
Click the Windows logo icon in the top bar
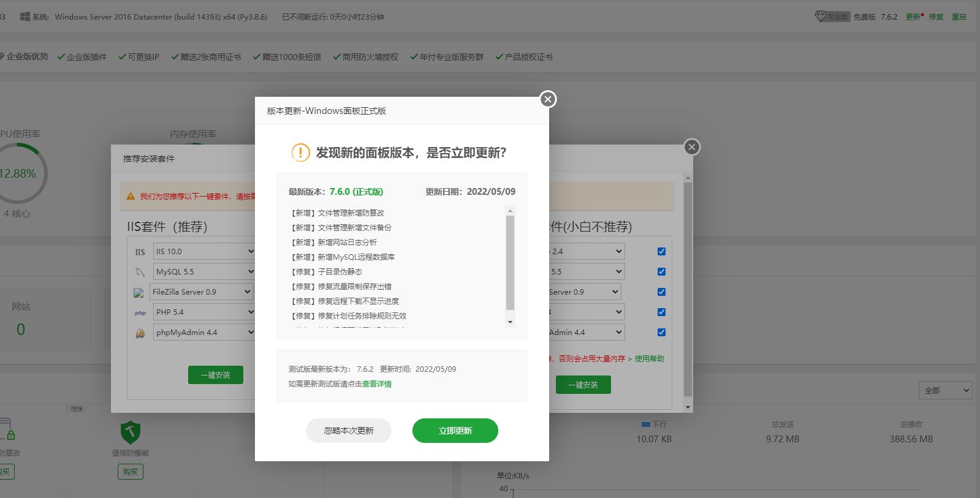click(25, 17)
